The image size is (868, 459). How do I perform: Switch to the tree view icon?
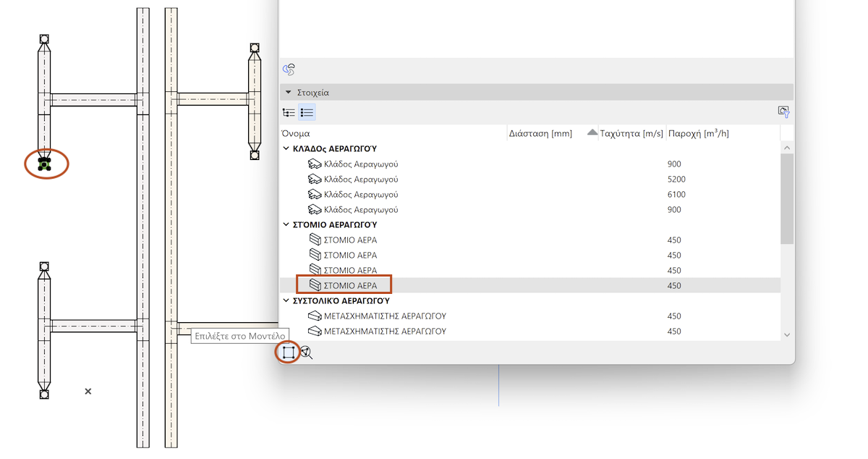pos(289,112)
